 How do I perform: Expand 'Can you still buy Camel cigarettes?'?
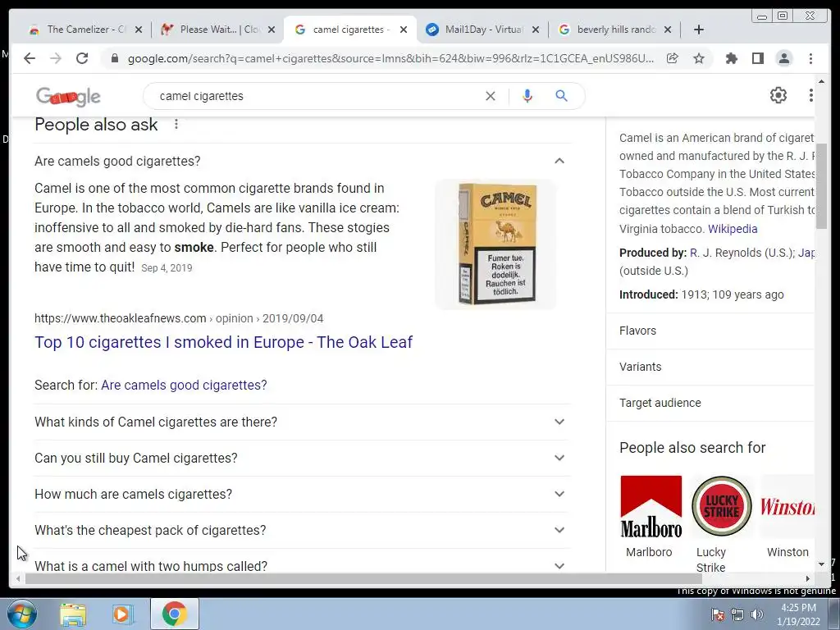point(303,458)
